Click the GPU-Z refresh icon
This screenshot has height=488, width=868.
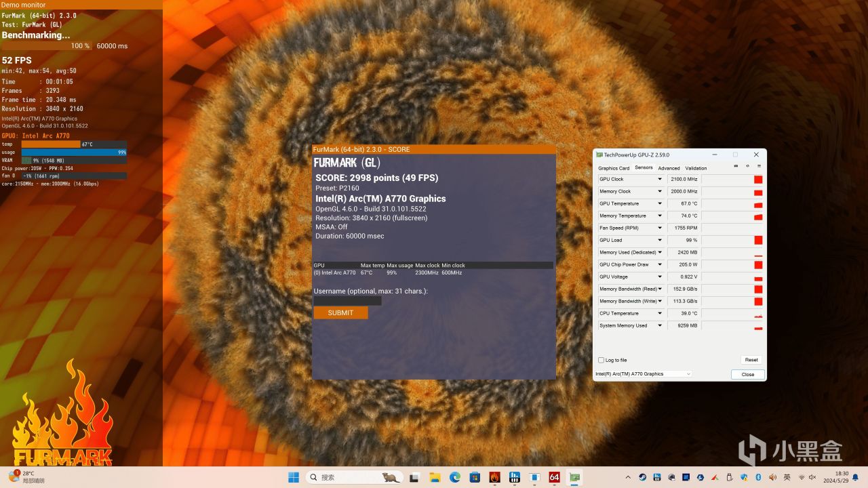[747, 166]
